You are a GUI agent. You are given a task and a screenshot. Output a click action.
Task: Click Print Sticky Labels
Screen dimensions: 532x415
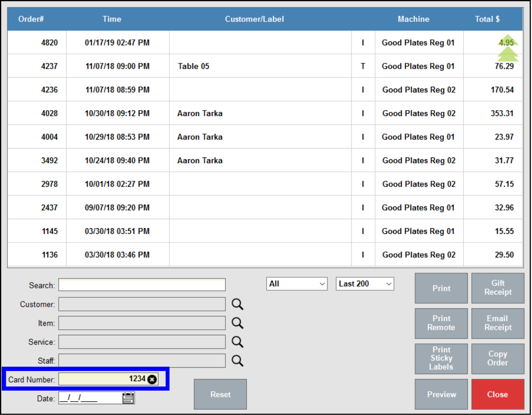tap(441, 359)
